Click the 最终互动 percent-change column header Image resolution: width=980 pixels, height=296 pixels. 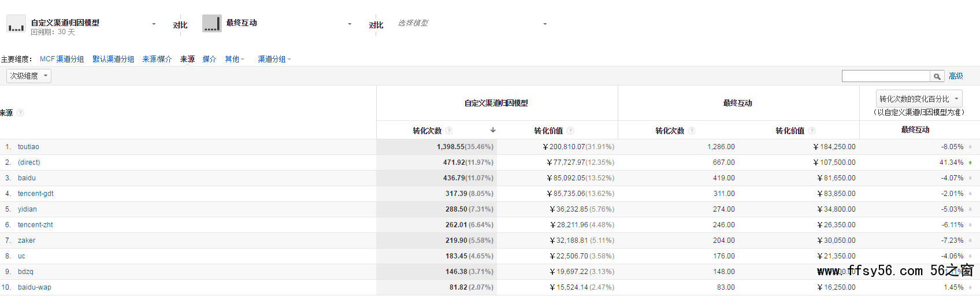click(915, 129)
